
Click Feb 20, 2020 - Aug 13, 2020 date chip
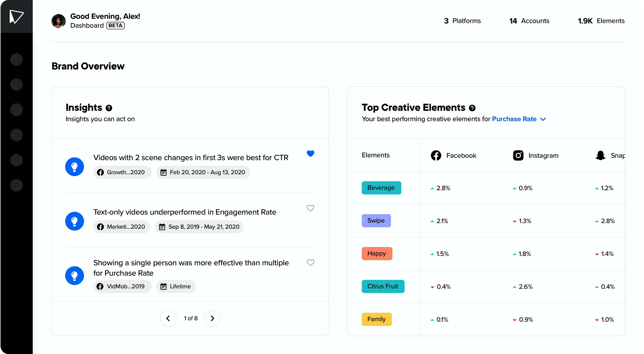pos(203,173)
